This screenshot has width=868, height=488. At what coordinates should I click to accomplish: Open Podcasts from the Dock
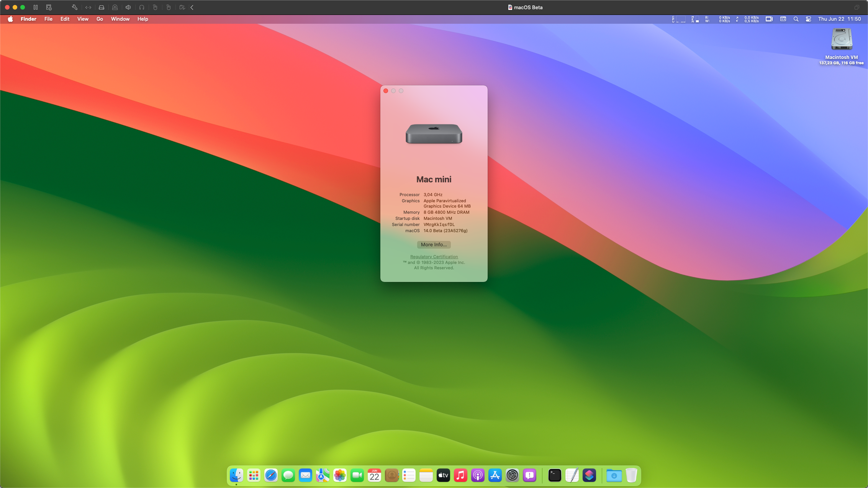tap(478, 476)
